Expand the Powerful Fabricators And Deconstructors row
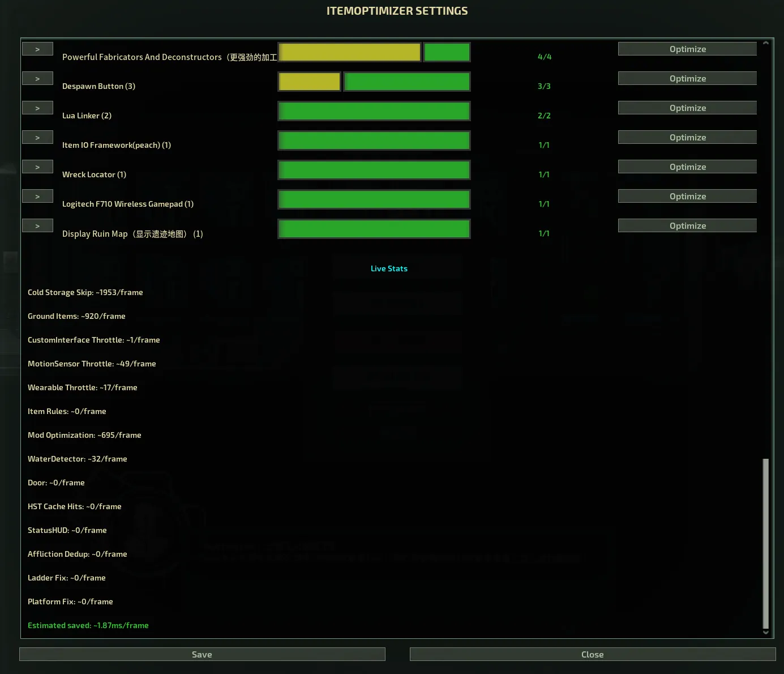This screenshot has height=674, width=784. tap(37, 49)
